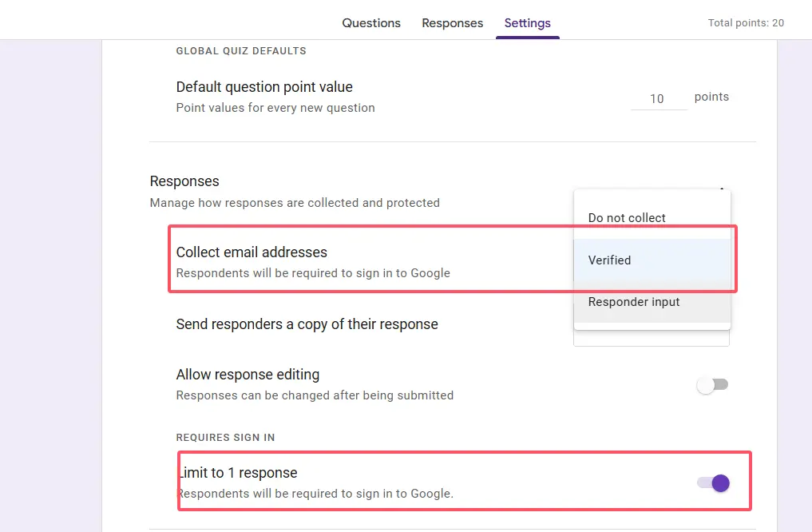Click the "Requires sign in" subheading

click(x=225, y=438)
